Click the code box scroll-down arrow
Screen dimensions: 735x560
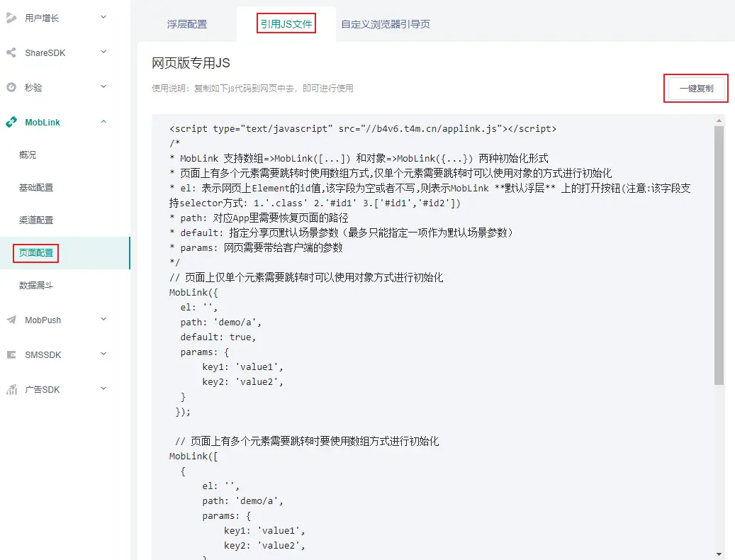point(719,554)
